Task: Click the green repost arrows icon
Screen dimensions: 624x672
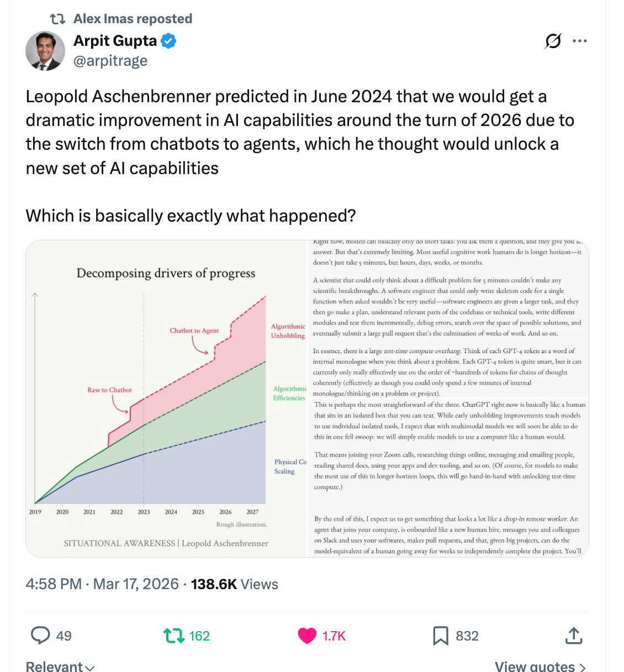Action: pos(174,636)
